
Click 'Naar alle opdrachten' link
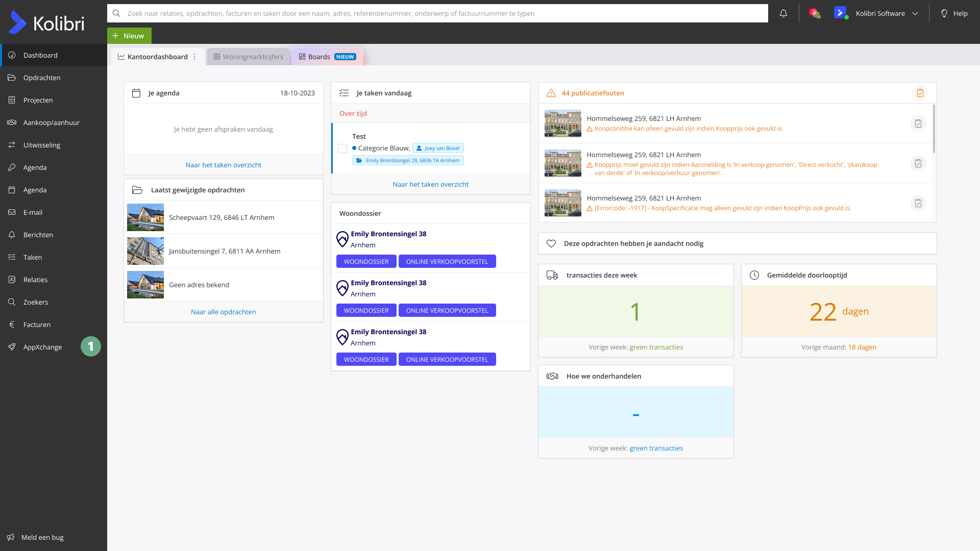(x=223, y=312)
